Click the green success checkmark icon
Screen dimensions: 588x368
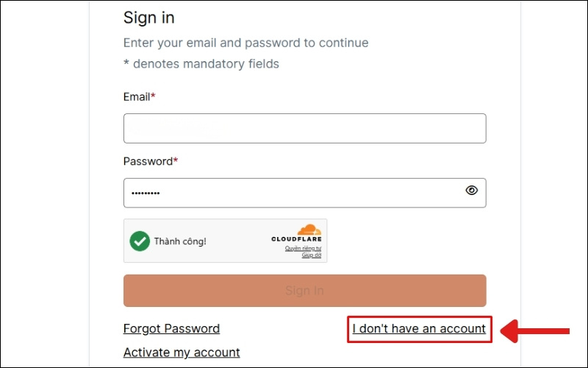pyautogui.click(x=140, y=241)
